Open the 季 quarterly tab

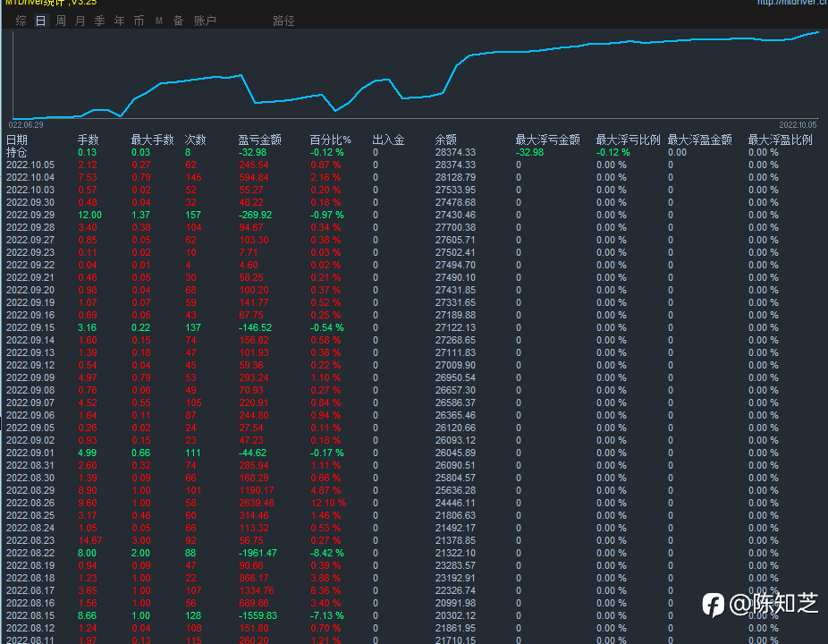tap(99, 21)
